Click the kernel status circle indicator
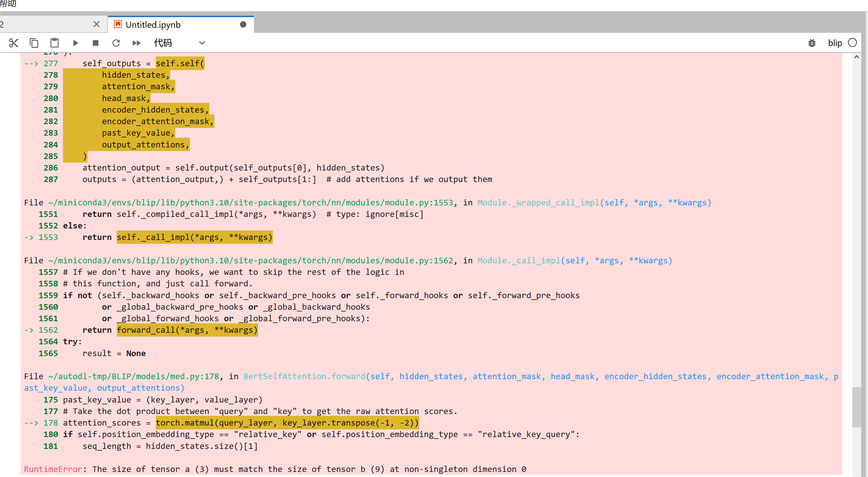 [x=852, y=43]
